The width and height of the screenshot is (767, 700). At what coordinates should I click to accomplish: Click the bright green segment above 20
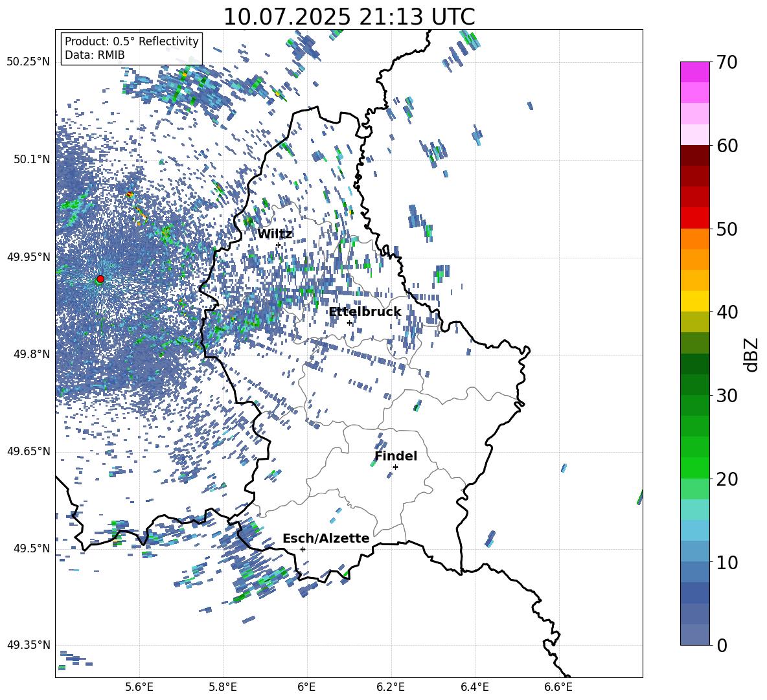click(x=695, y=468)
